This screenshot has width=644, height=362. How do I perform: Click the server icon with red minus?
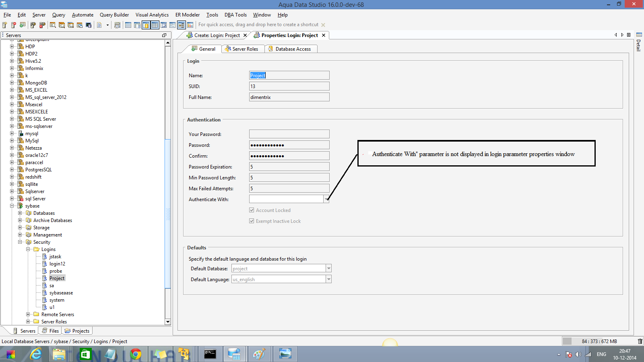[x=14, y=25]
